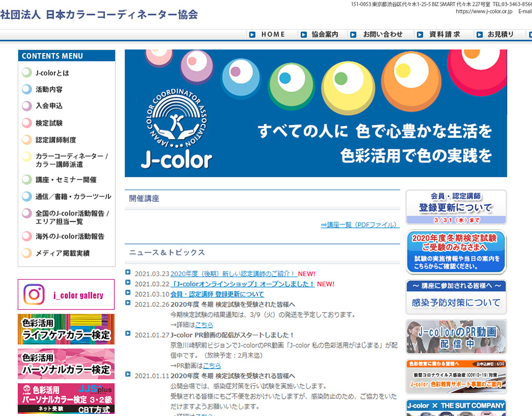Open 海外のJ-color活動報告 menu entry

pyautogui.click(x=70, y=237)
